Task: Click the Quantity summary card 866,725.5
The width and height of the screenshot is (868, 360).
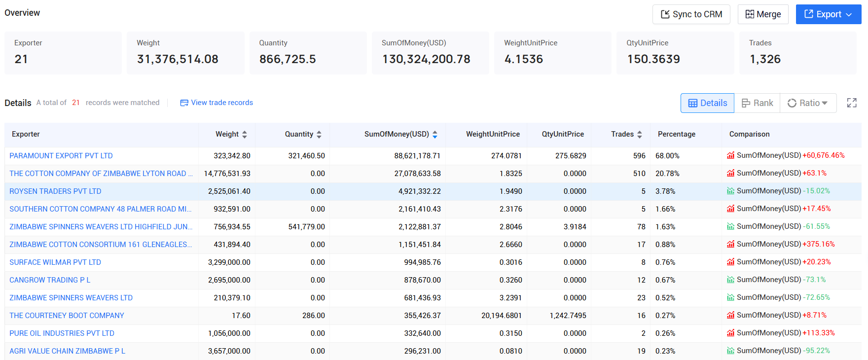Action: [x=308, y=53]
